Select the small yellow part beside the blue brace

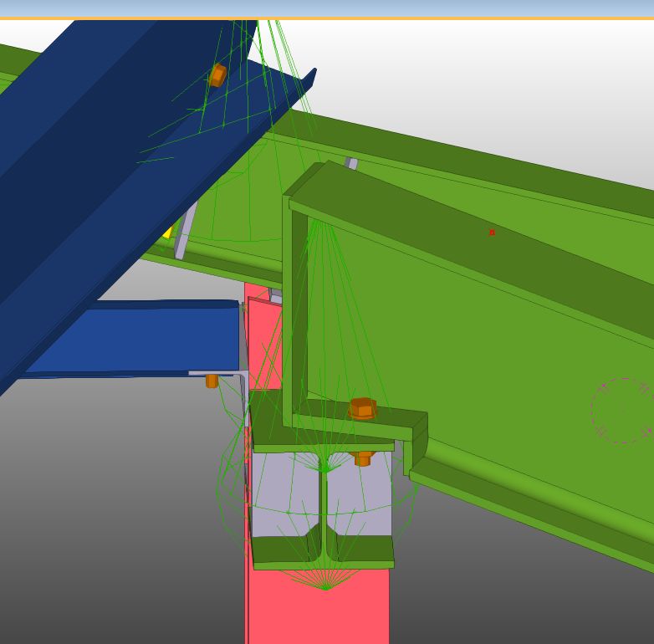coord(167,232)
